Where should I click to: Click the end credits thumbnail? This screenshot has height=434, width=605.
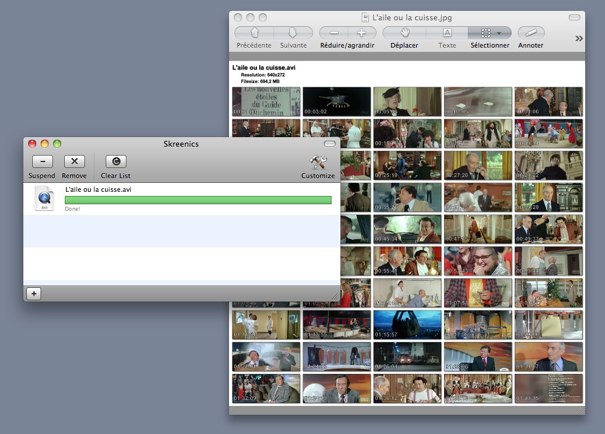[548, 389]
